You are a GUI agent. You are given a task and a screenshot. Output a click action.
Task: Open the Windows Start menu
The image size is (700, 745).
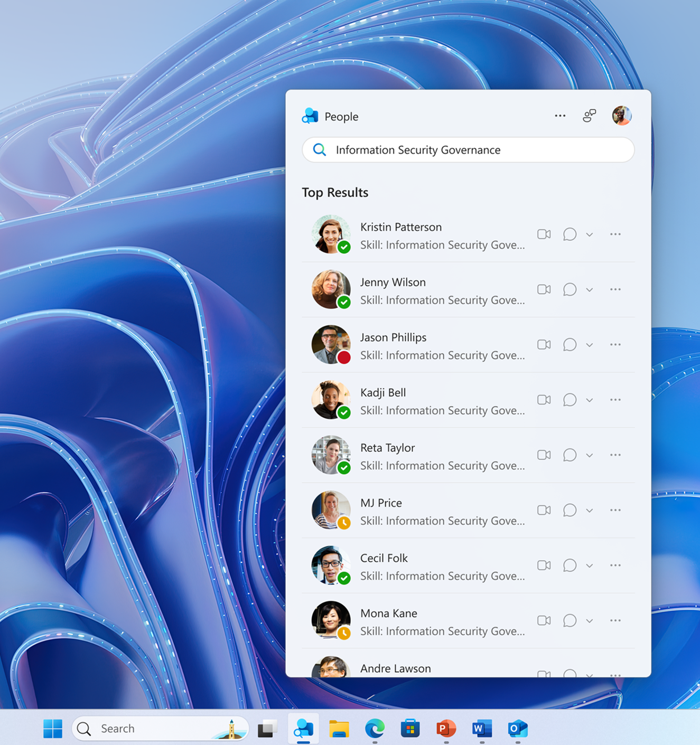[x=53, y=729]
